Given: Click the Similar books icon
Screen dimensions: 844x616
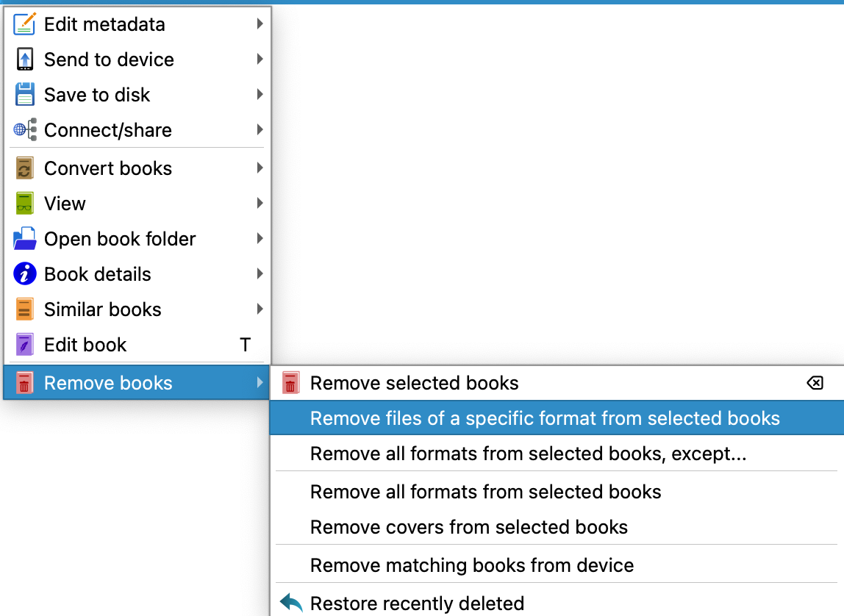Looking at the screenshot, I should 24,309.
